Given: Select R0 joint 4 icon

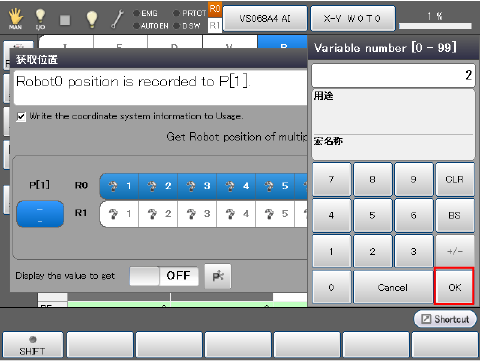Looking at the screenshot, I should point(237,186).
